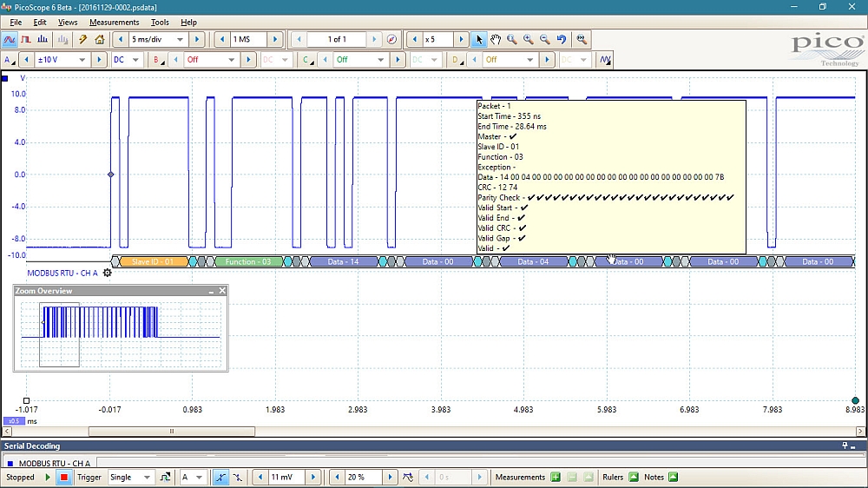Toggle Notes panel icon
Screen dimensions: 868x488
pyautogui.click(x=674, y=477)
